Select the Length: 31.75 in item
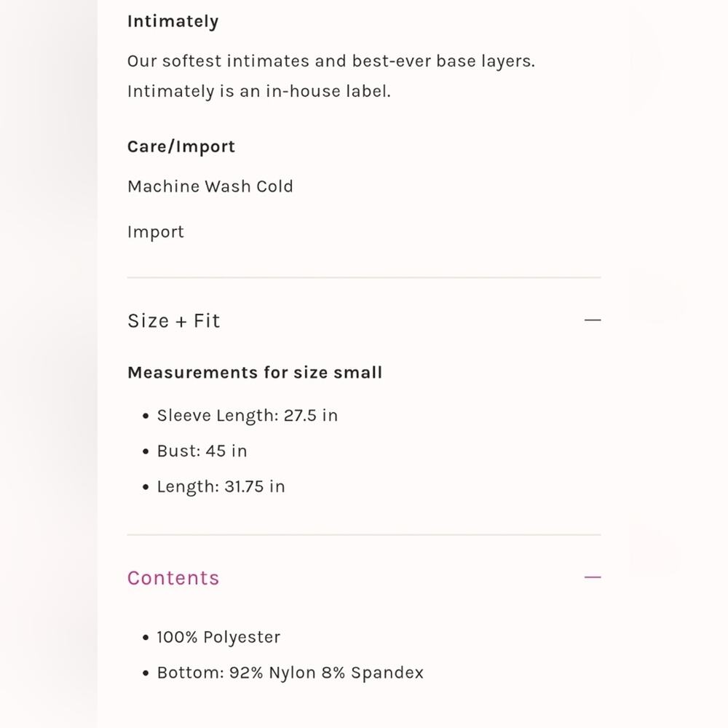 click(221, 486)
